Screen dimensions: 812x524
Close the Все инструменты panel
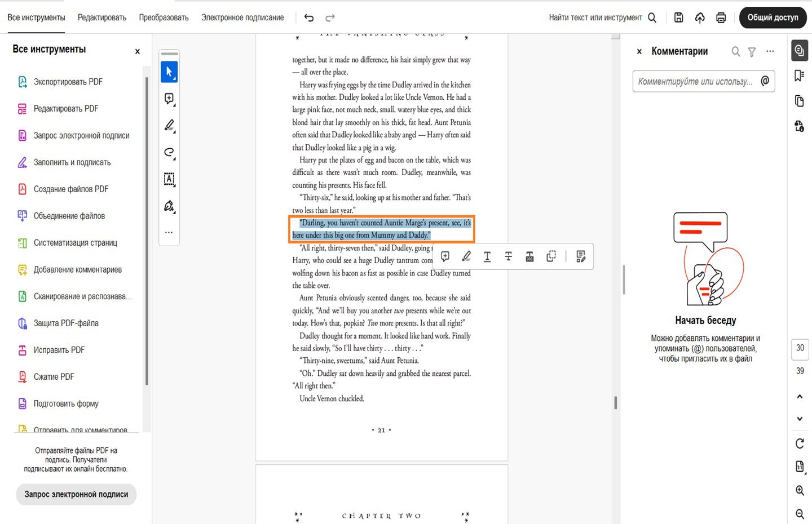(137, 51)
